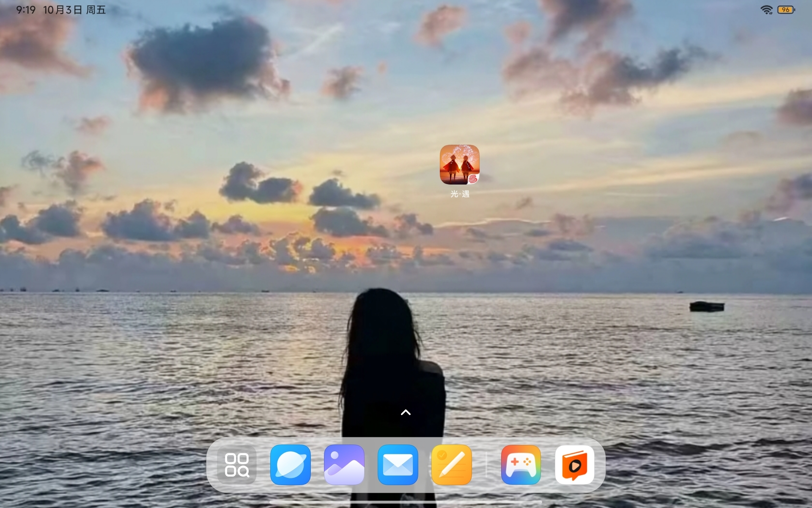
Task: Tap the Wi-Fi status icon
Action: coord(766,10)
